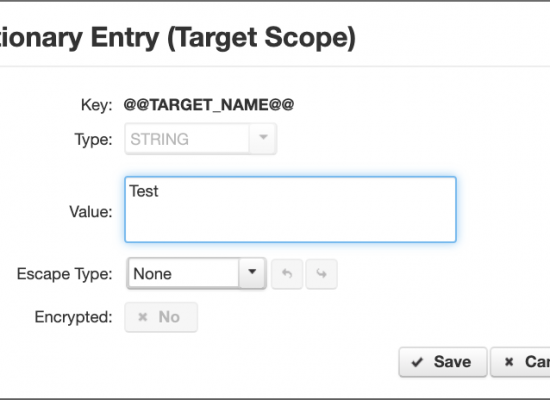
Task: Select the None escape type combo box
Action: point(196,274)
